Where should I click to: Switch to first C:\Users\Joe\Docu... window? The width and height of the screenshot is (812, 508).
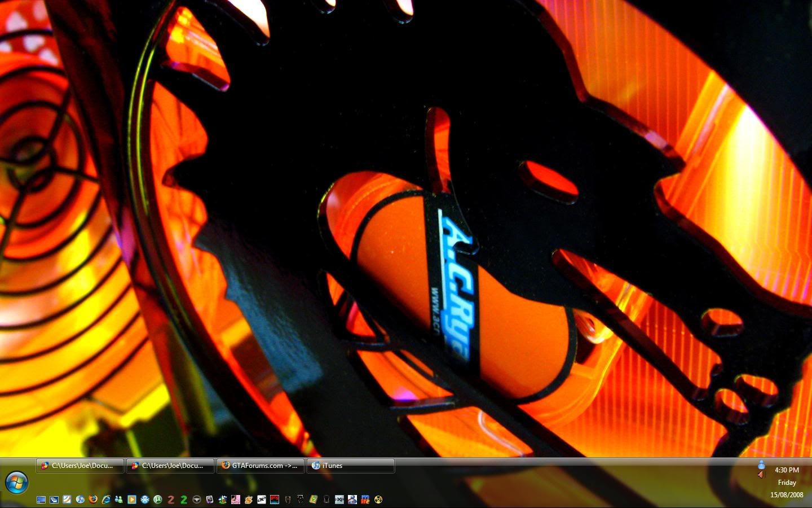[x=80, y=466]
